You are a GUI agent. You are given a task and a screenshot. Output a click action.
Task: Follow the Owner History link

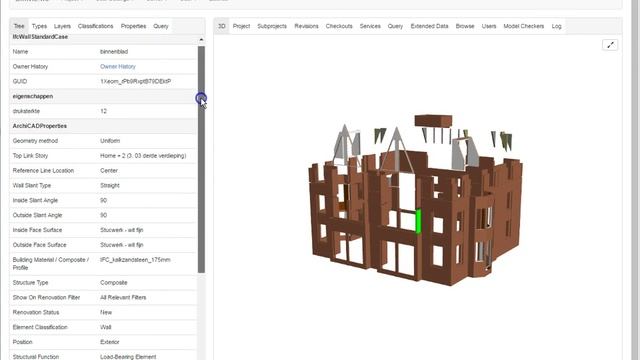coord(118,67)
